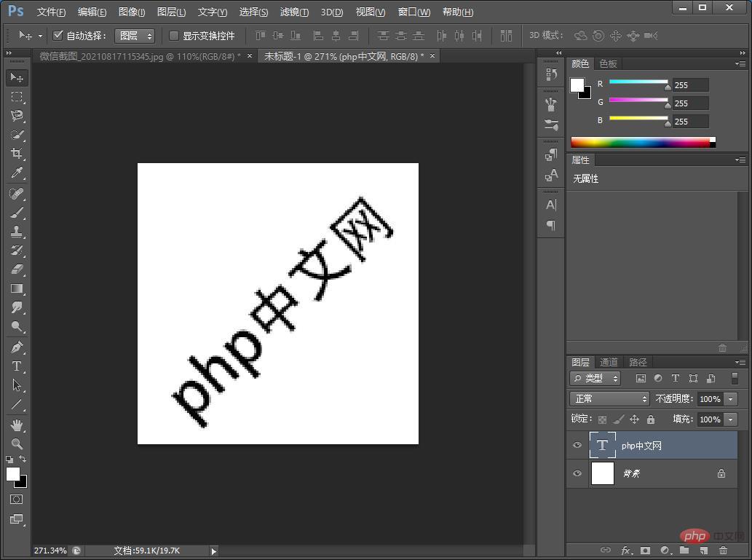Open the layer effects fx menu
752x560 pixels.
tap(628, 551)
